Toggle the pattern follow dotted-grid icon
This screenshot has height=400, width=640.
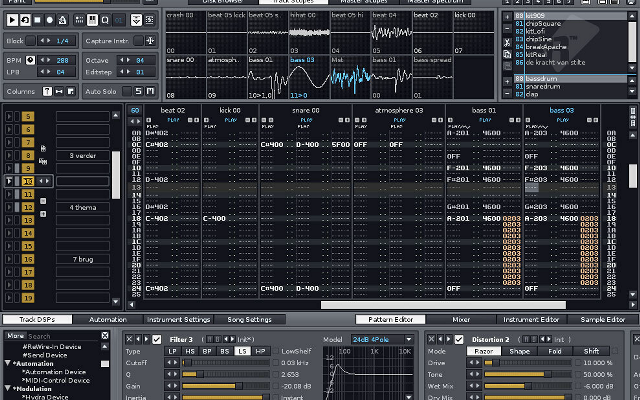80,20
